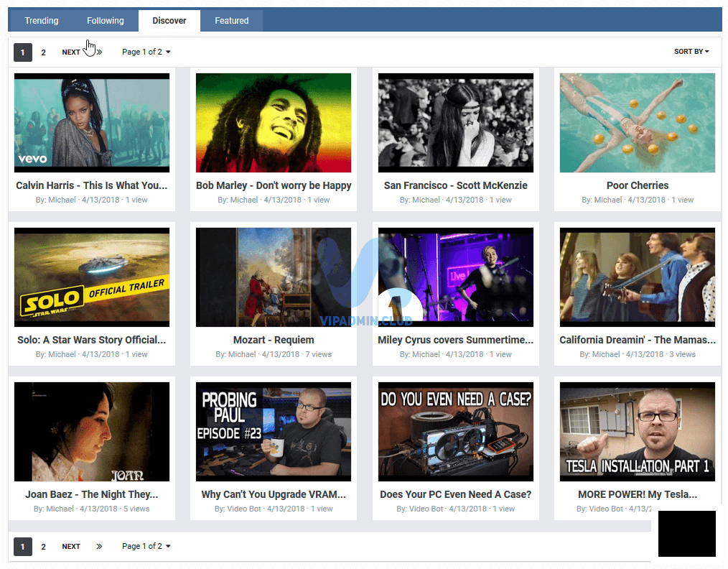The width and height of the screenshot is (728, 569).
Task: Click page 1 in top pagination
Action: click(23, 52)
